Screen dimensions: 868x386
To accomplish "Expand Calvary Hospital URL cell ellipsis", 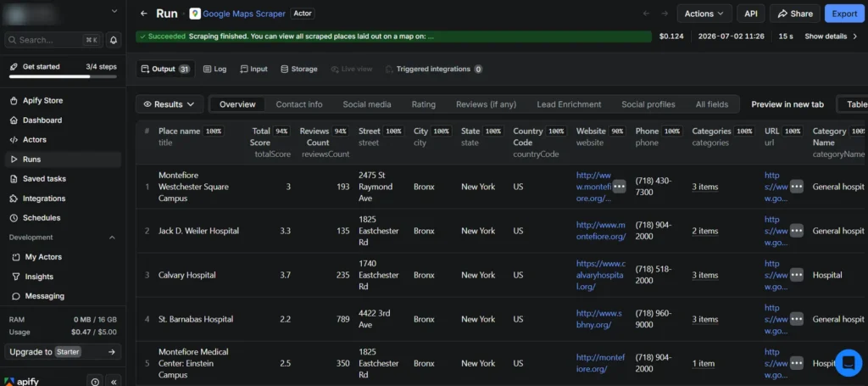I will pos(797,275).
